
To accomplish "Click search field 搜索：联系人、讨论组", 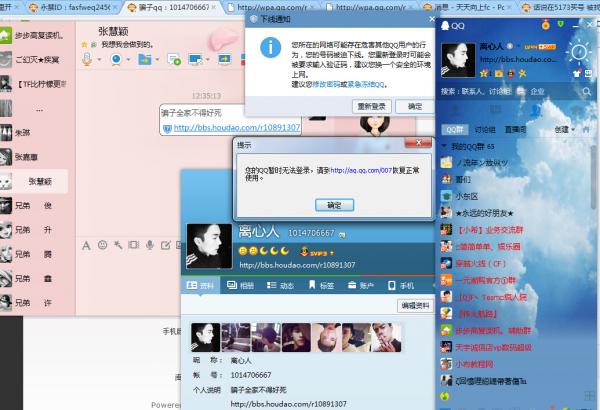I will pos(510,91).
